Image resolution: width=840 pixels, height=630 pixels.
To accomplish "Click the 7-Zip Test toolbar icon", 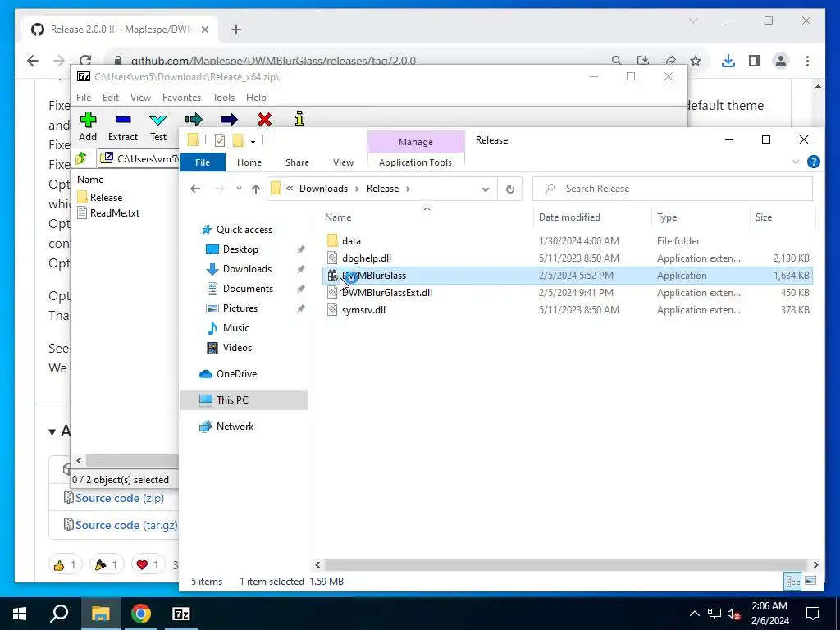I will tap(158, 120).
